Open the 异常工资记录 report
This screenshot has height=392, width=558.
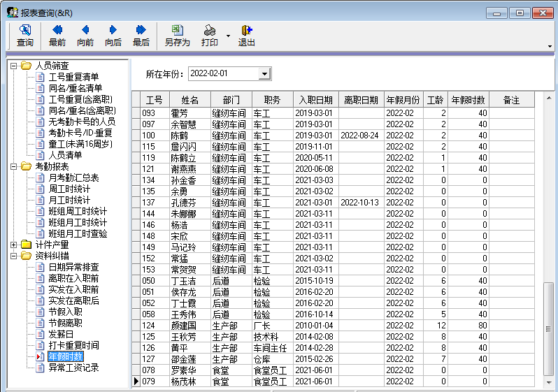(73, 368)
